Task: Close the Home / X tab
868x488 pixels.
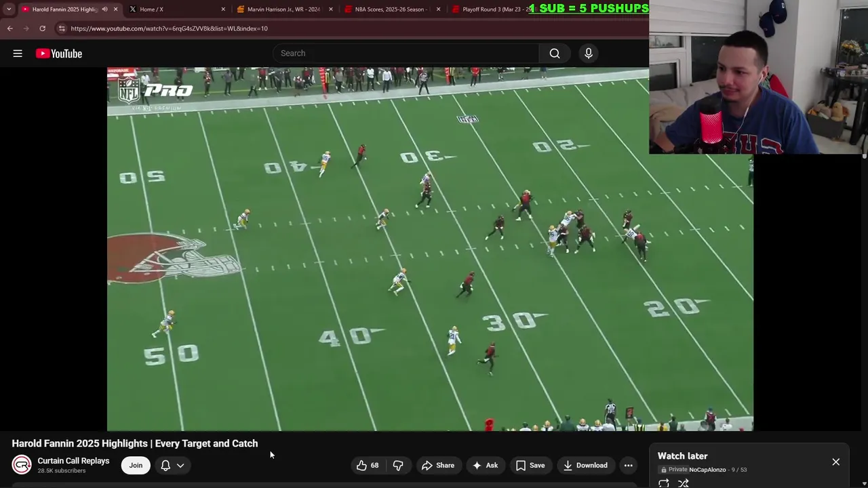Action: [223, 9]
